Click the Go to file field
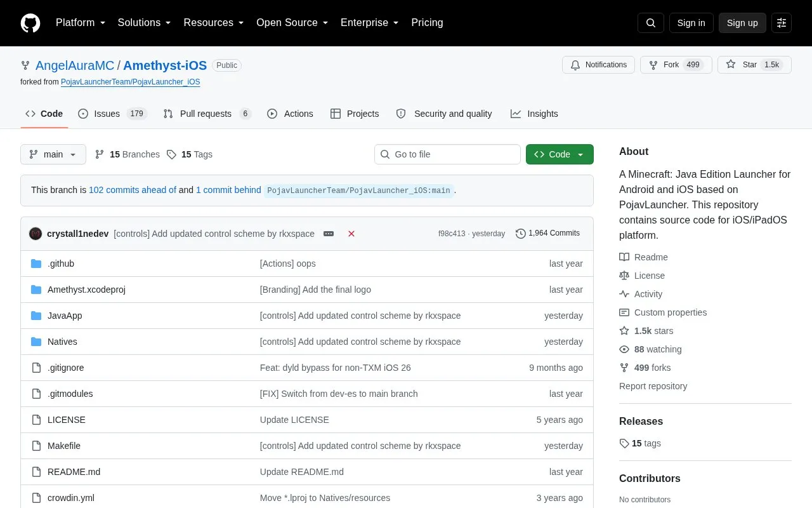Viewport: 812px width, 508px height. pos(447,154)
